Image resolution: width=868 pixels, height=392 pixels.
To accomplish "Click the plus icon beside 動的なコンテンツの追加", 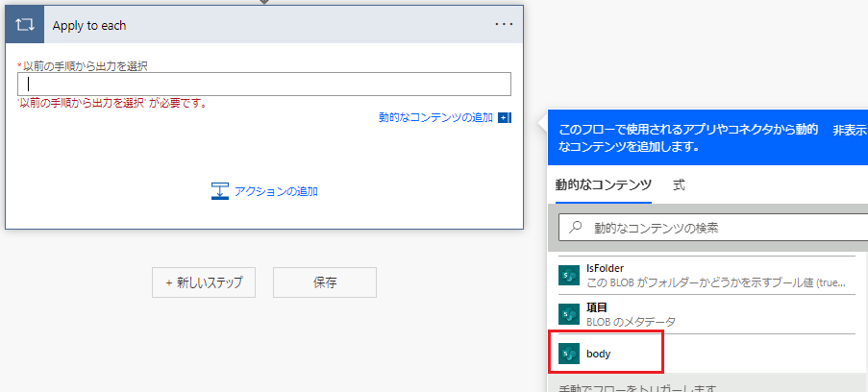I will pyautogui.click(x=504, y=117).
